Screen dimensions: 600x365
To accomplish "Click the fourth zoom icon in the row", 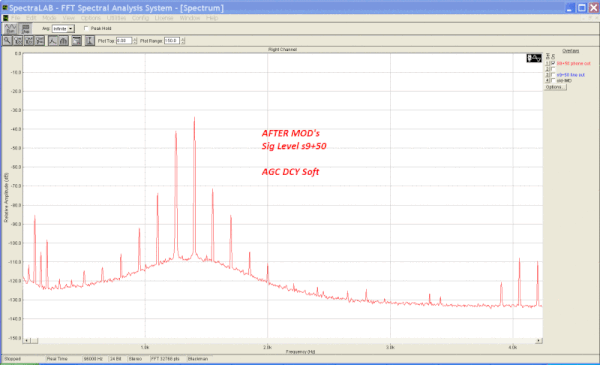I will click(x=39, y=41).
